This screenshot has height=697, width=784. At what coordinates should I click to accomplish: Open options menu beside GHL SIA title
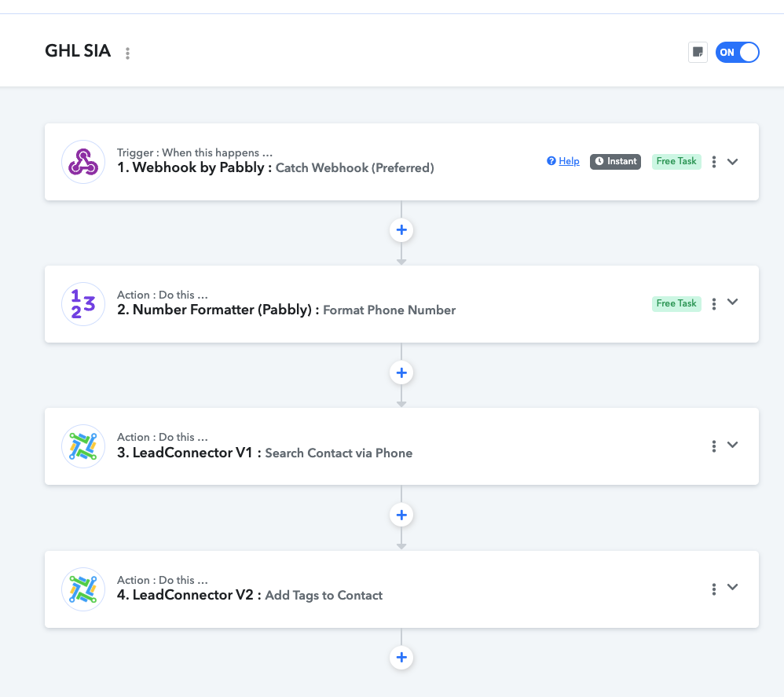click(x=127, y=53)
